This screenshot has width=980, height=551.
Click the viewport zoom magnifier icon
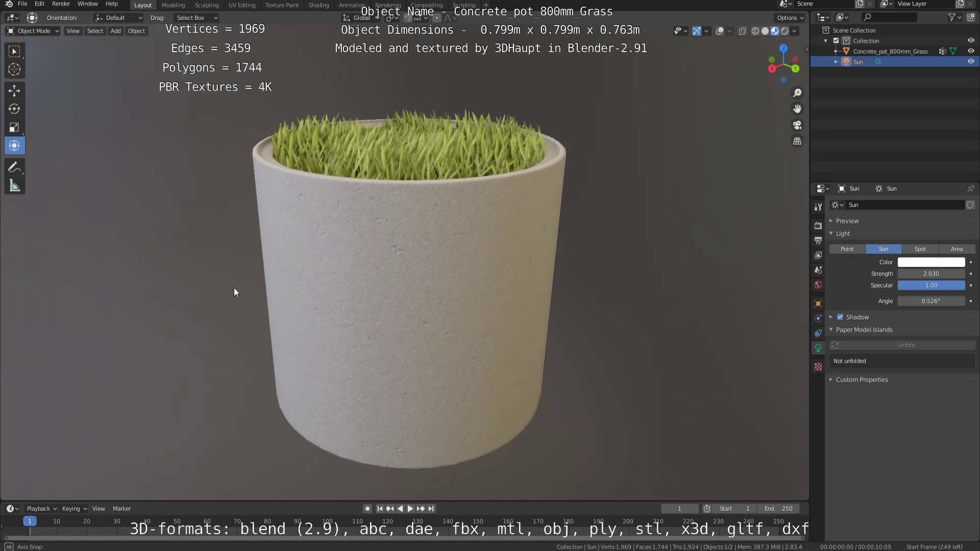pos(797,93)
